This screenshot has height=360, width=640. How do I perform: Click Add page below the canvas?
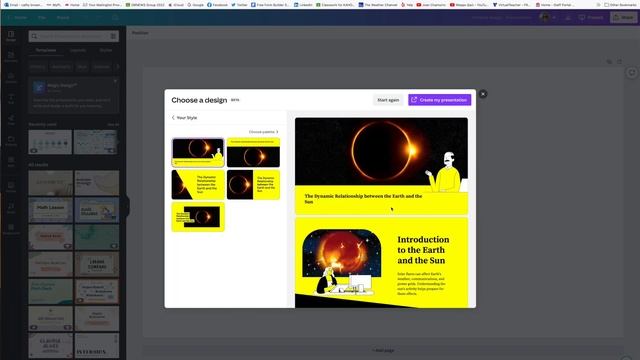[x=383, y=350]
